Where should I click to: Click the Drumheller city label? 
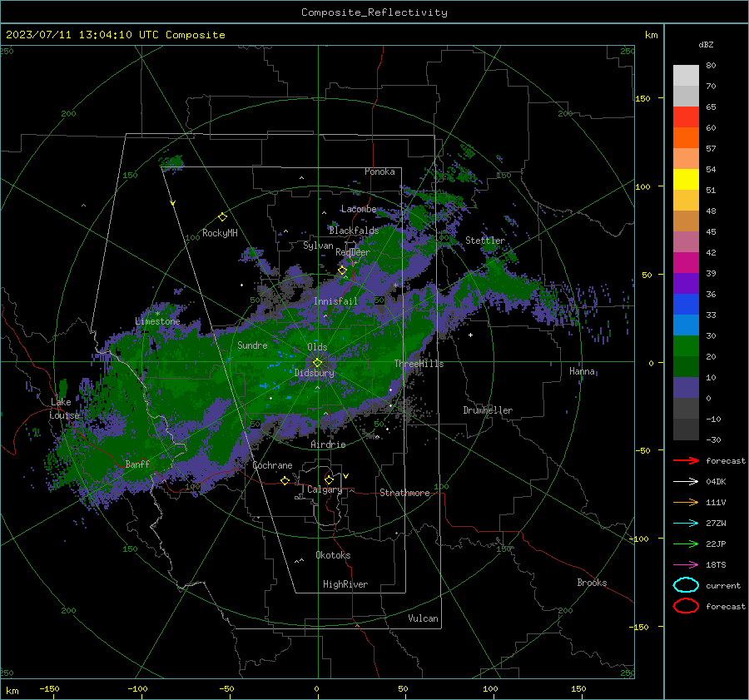[x=488, y=410]
